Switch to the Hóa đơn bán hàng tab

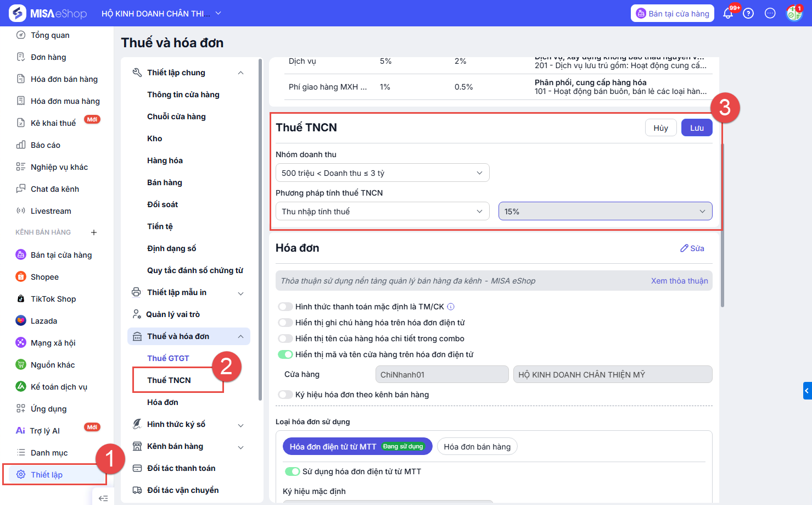[x=477, y=447]
